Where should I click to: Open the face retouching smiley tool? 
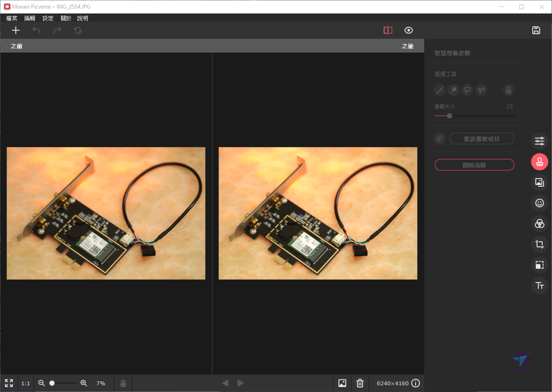click(x=539, y=203)
